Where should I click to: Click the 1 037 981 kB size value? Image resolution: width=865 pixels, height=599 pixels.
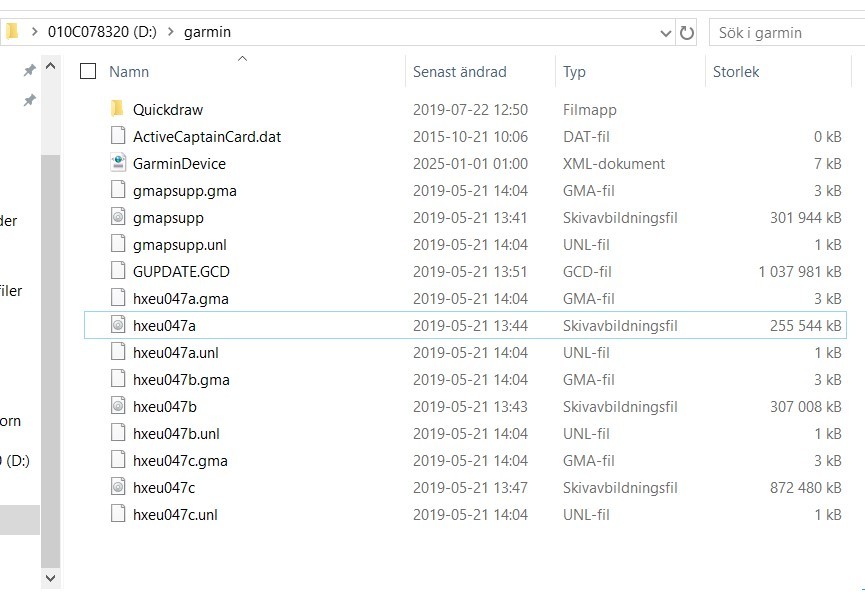[800, 272]
